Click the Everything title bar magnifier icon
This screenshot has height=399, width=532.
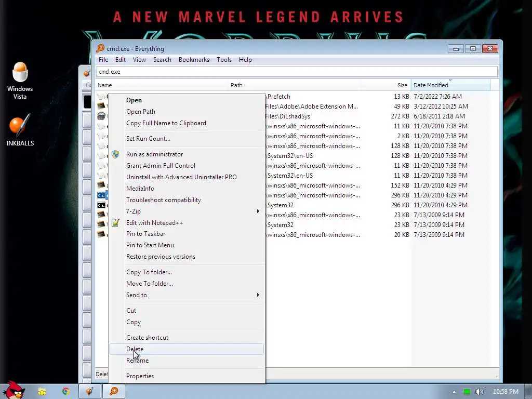(100, 48)
